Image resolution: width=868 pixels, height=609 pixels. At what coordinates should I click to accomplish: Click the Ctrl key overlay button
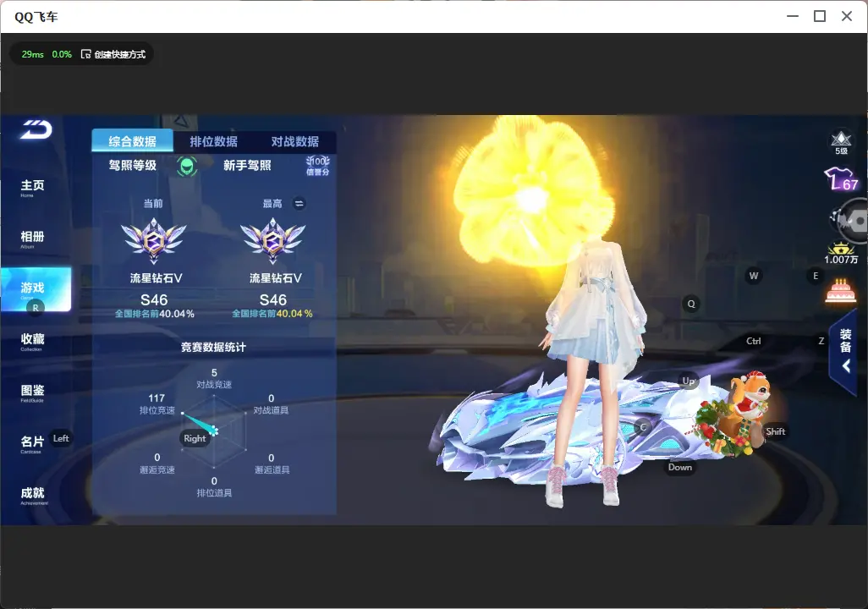[x=754, y=341]
